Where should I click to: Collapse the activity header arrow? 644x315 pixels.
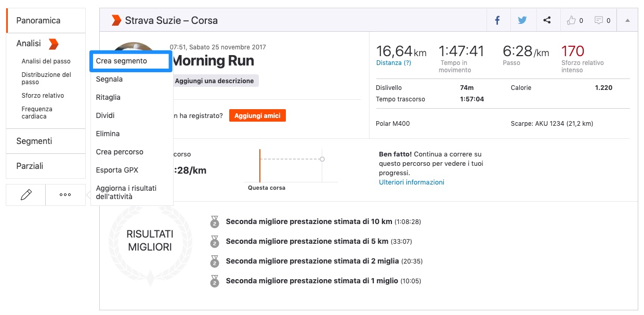tap(627, 20)
